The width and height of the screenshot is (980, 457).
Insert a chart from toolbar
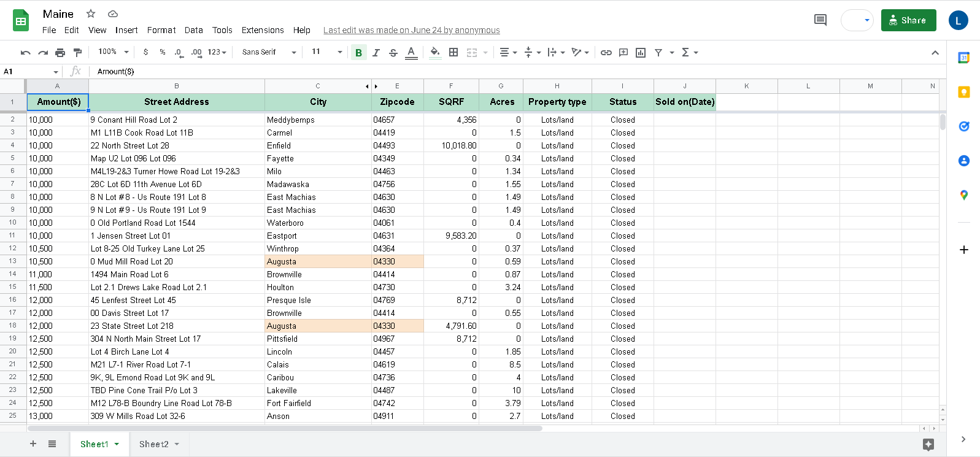(x=641, y=53)
